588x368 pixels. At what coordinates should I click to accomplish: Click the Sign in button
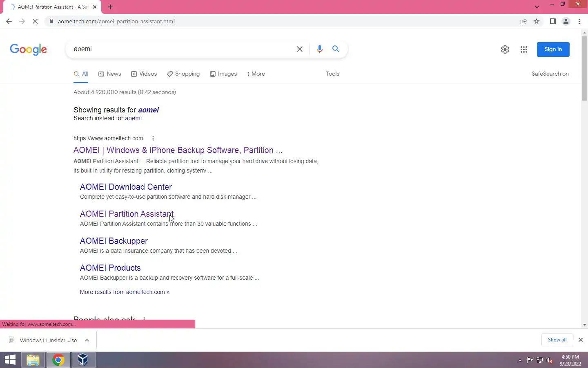click(553, 49)
